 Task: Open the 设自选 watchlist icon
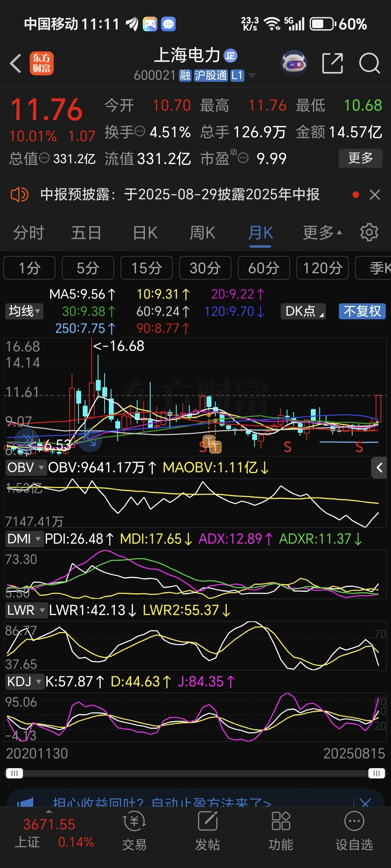(354, 830)
